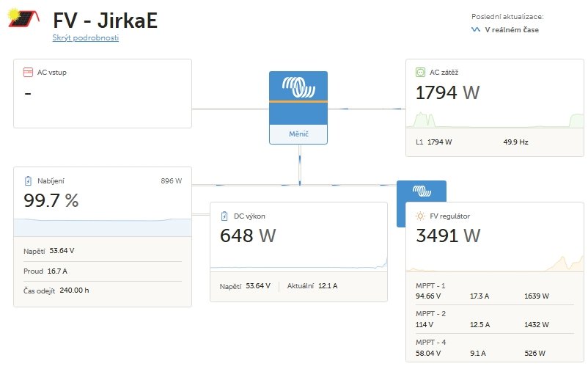Select the Poslední aktualizace label
588x369 pixels.
coord(507,17)
